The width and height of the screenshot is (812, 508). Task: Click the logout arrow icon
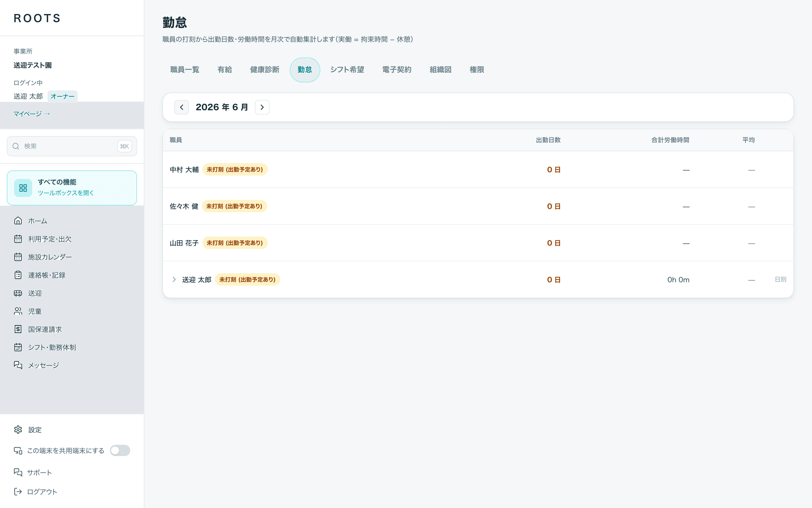coord(18,492)
